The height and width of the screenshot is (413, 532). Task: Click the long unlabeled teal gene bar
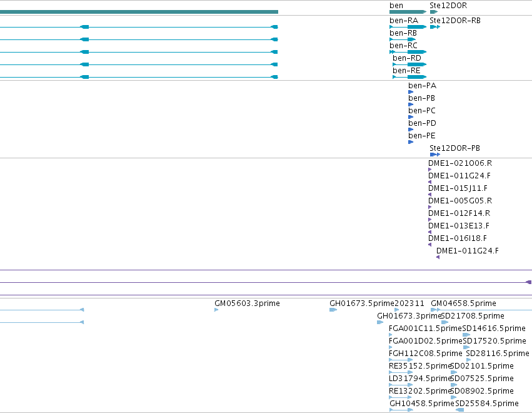(139, 13)
